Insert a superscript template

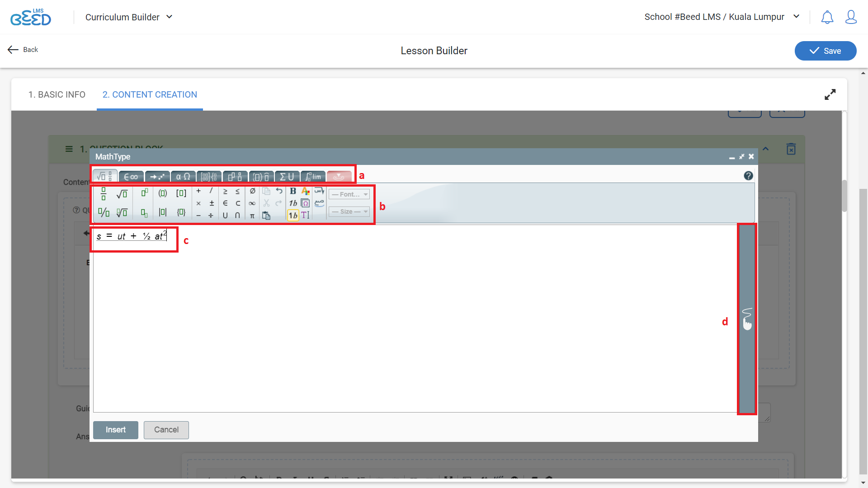pos(144,193)
